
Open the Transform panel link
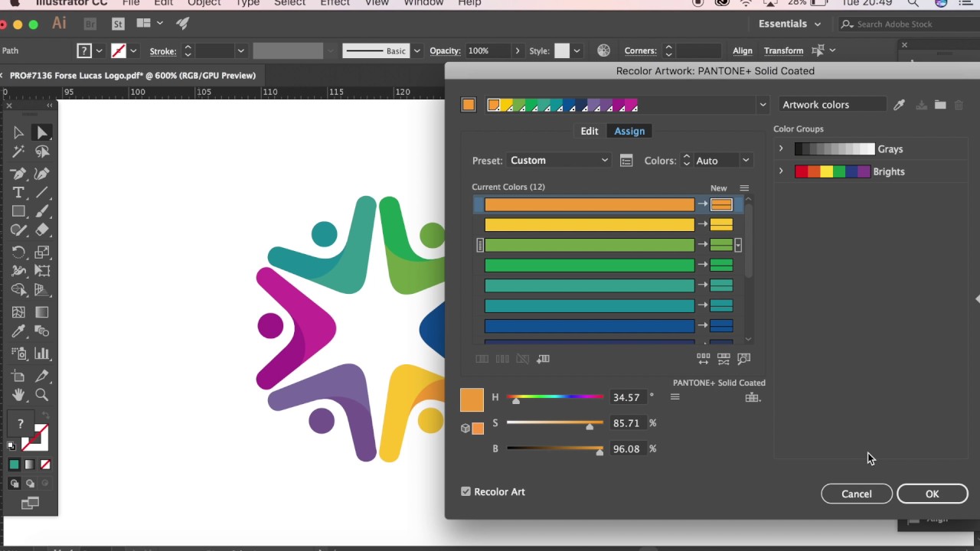click(x=783, y=51)
